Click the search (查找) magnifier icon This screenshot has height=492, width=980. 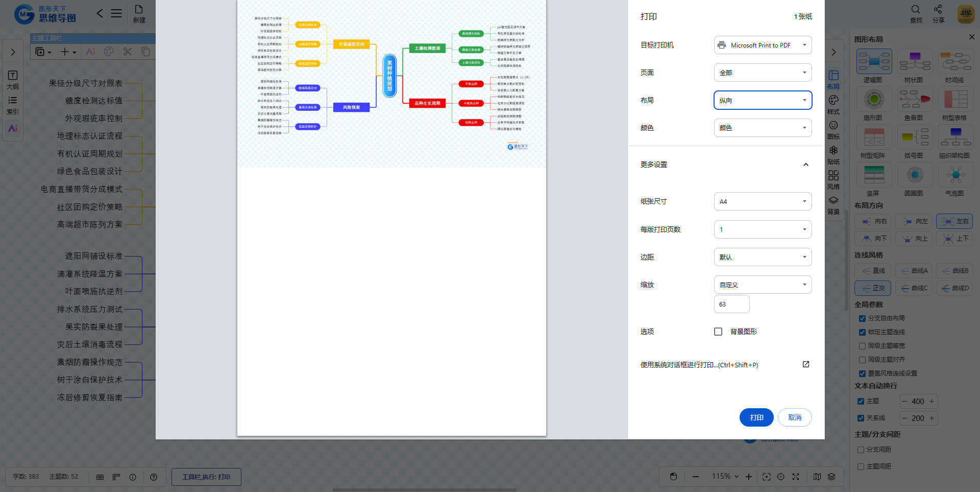point(916,10)
